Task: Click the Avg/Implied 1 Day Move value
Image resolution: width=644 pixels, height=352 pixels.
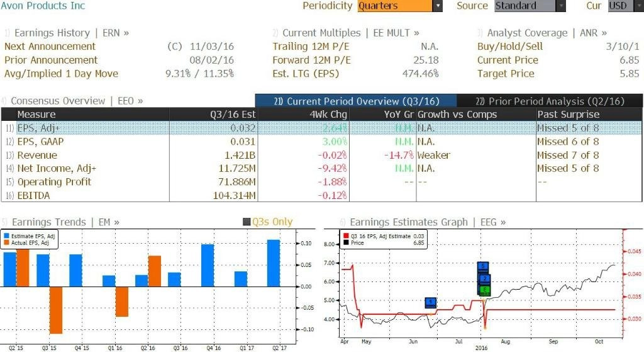Action: pyautogui.click(x=199, y=74)
